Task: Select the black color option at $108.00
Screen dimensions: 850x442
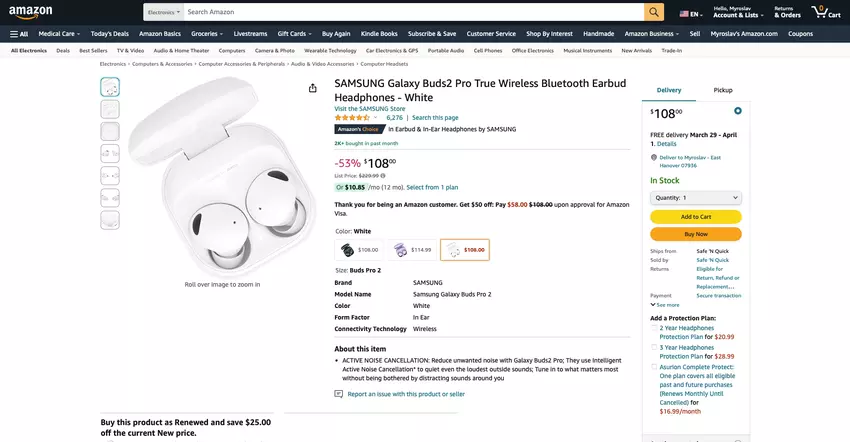Action: click(360, 250)
